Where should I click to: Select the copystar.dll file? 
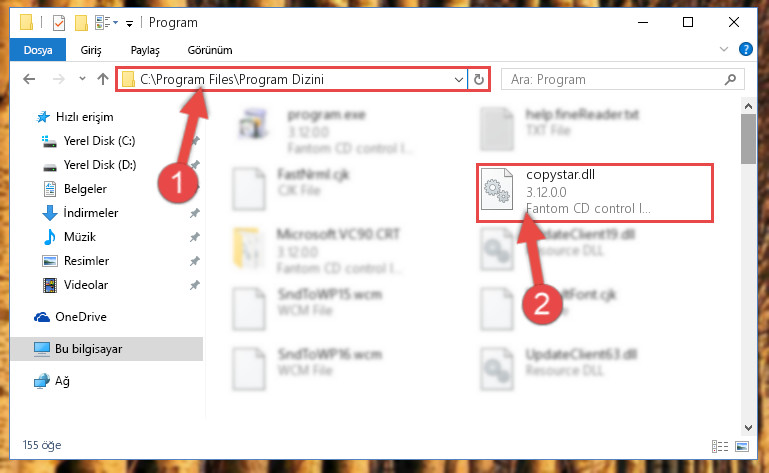pos(594,193)
